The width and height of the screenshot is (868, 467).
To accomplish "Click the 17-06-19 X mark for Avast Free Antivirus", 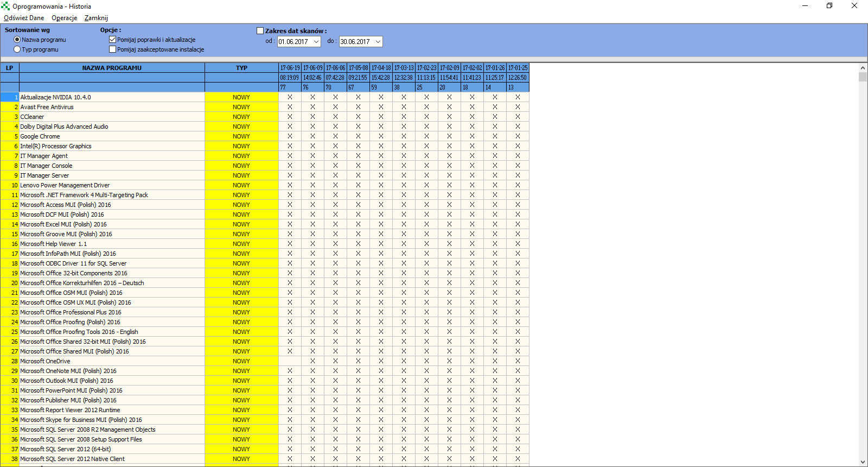I will coord(290,107).
